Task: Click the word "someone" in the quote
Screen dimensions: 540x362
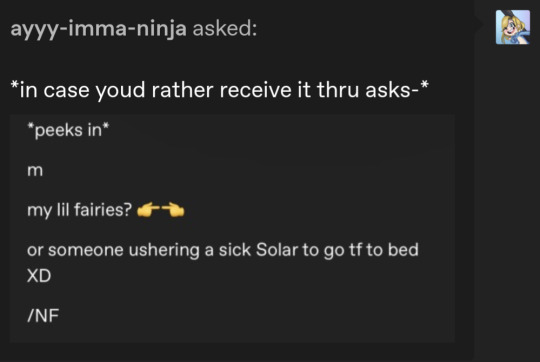Action: (x=86, y=250)
